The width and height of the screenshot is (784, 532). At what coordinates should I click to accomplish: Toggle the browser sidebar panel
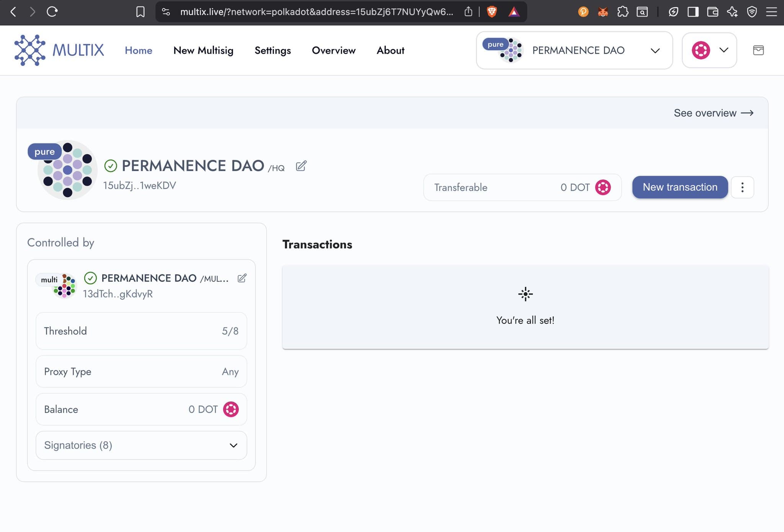point(693,12)
